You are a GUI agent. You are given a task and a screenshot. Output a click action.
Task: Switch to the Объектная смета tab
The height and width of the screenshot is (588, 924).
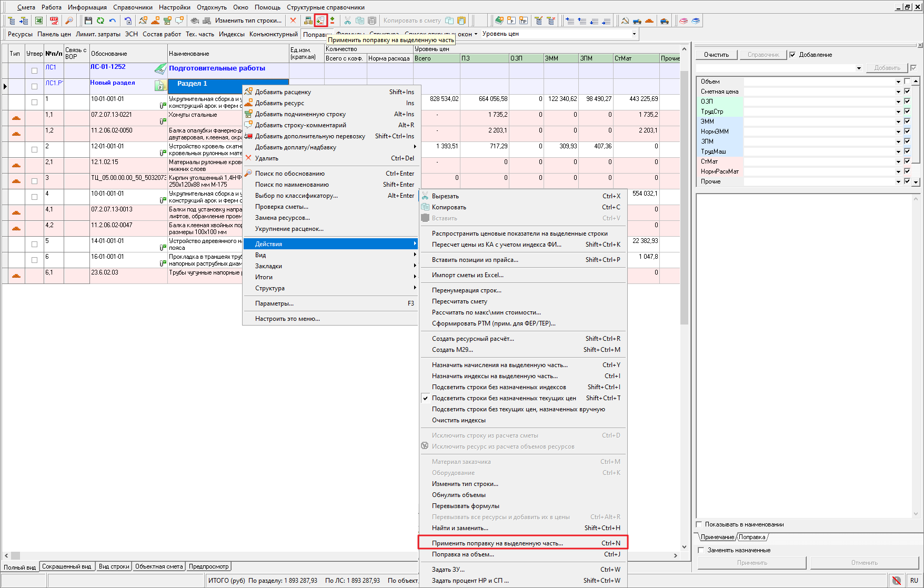pyautogui.click(x=159, y=566)
